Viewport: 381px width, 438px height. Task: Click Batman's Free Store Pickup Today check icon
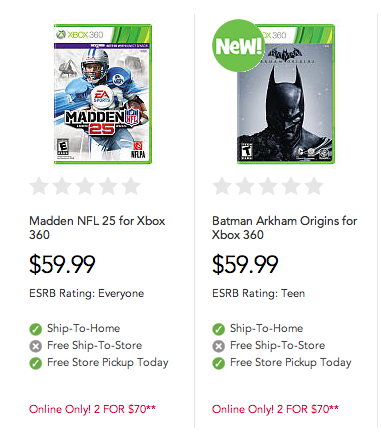pyautogui.click(x=219, y=363)
